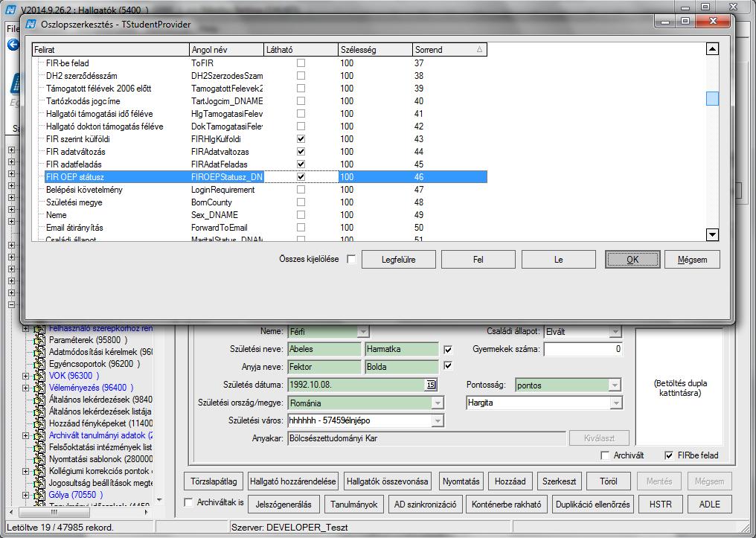This screenshot has height=538, width=756.
Task: Click the AD szinkronizáció button
Action: pos(426,505)
